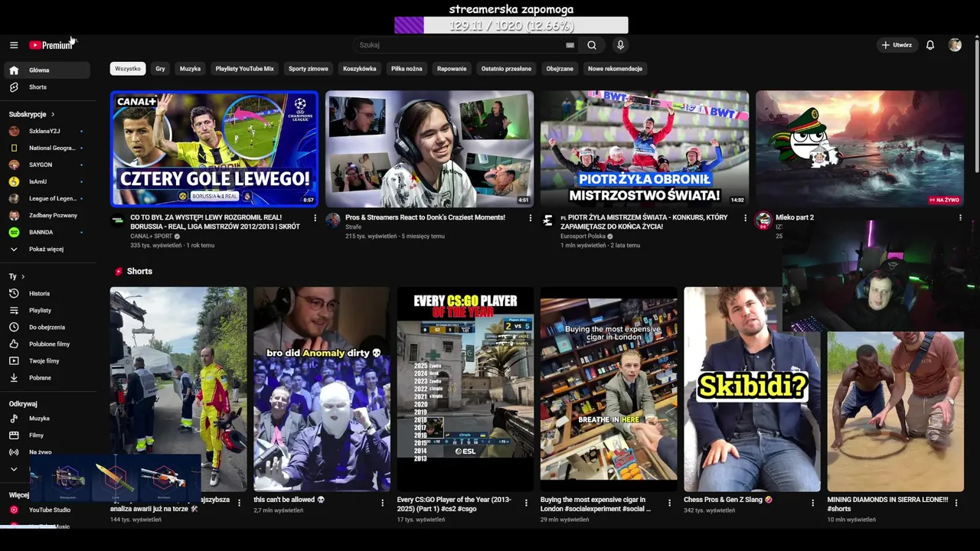Click streamerska zapomoga progress bar
Viewport: 980px width, 551px height.
511,25
